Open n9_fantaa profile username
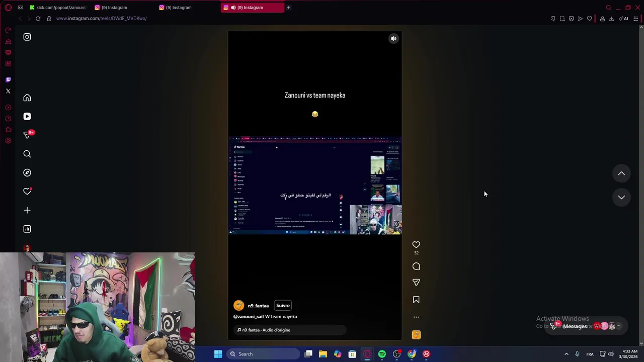Viewport: 644px width, 362px height. point(258,306)
